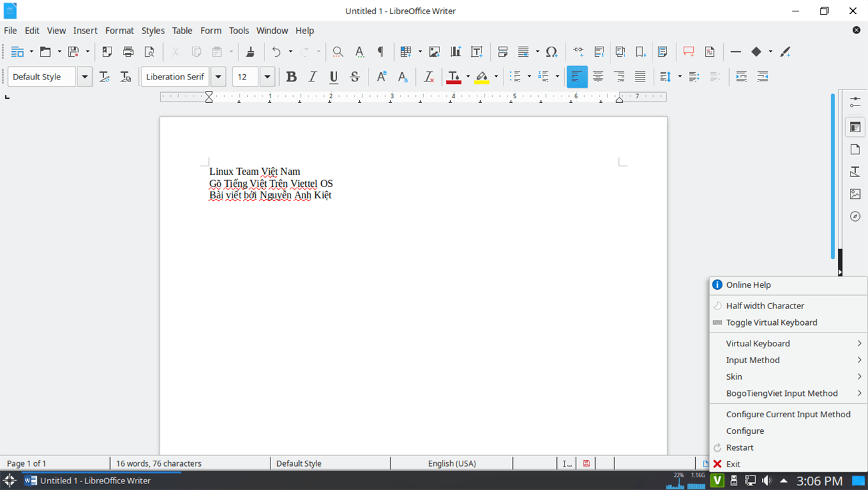Click the Undo arrow icon
This screenshot has width=868, height=490.
point(276,51)
